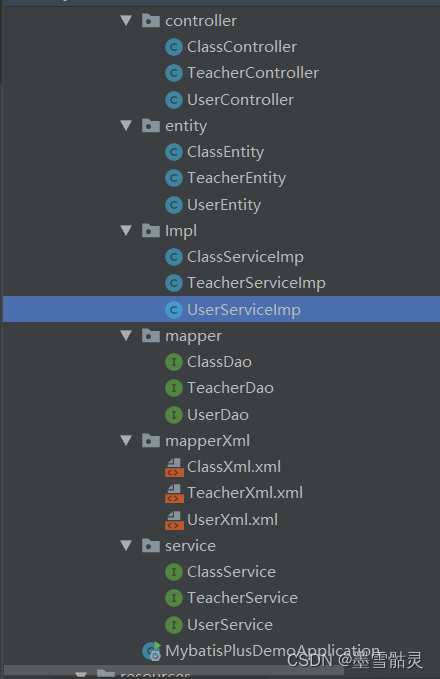The width and height of the screenshot is (440, 679).
Task: Click the TeacherDao interface icon
Action: click(x=174, y=388)
